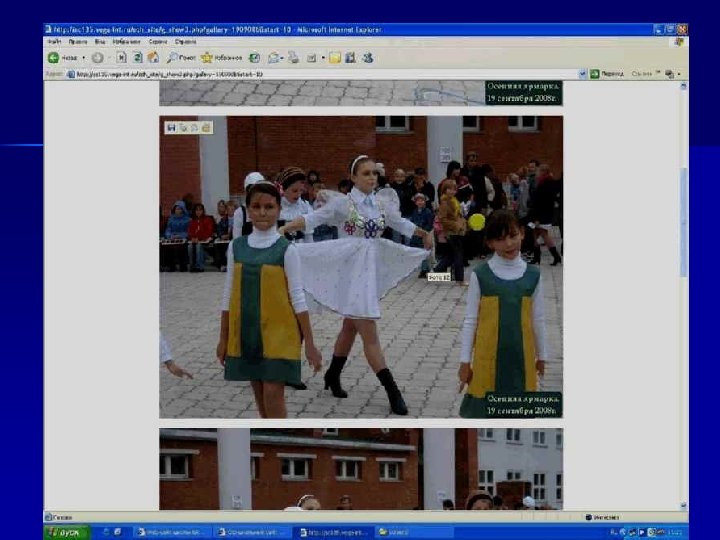The height and width of the screenshot is (540, 720).
Task: Click the photo of dancing girls
Action: (x=361, y=267)
